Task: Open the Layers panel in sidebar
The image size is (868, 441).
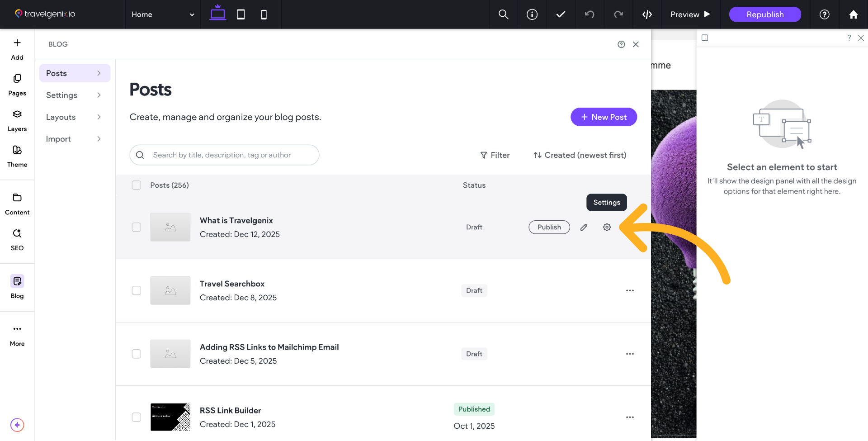Action: (x=17, y=120)
